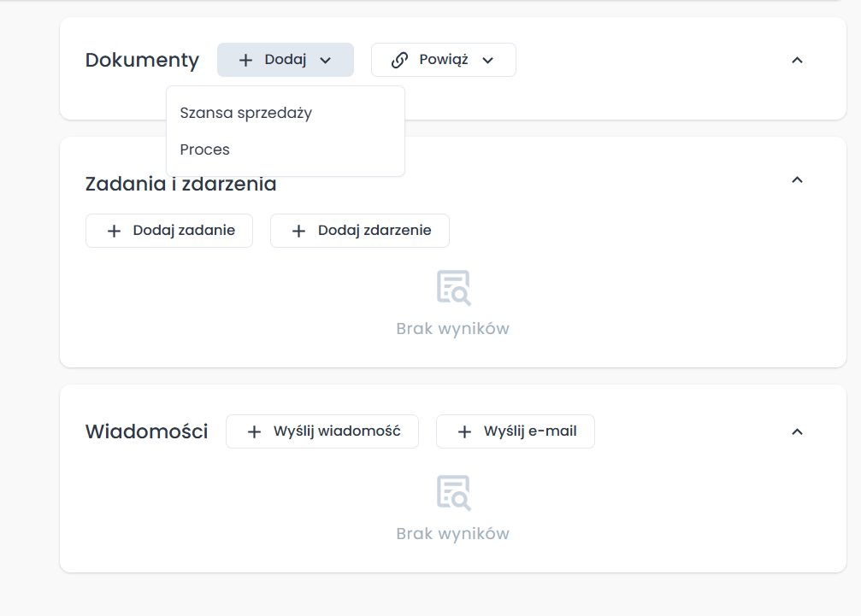Close the Dodaj dropdown using its chevron arrow
Image resolution: width=861 pixels, height=616 pixels.
(325, 61)
